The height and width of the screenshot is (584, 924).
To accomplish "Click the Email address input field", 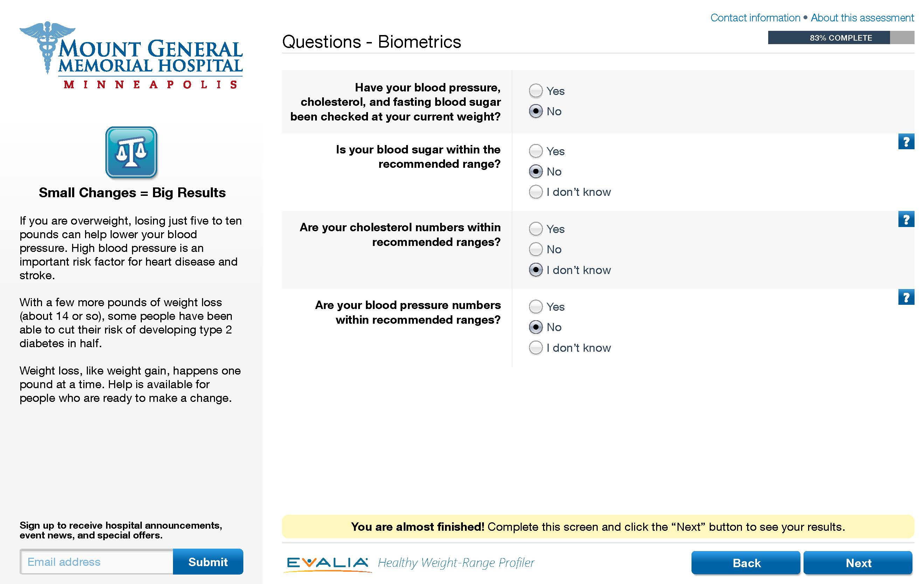I will click(x=96, y=562).
